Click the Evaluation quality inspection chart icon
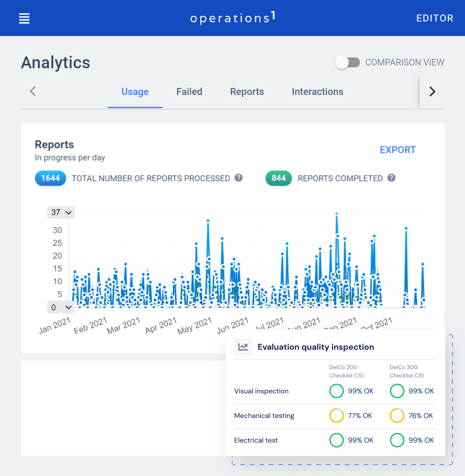465x476 pixels. click(243, 347)
